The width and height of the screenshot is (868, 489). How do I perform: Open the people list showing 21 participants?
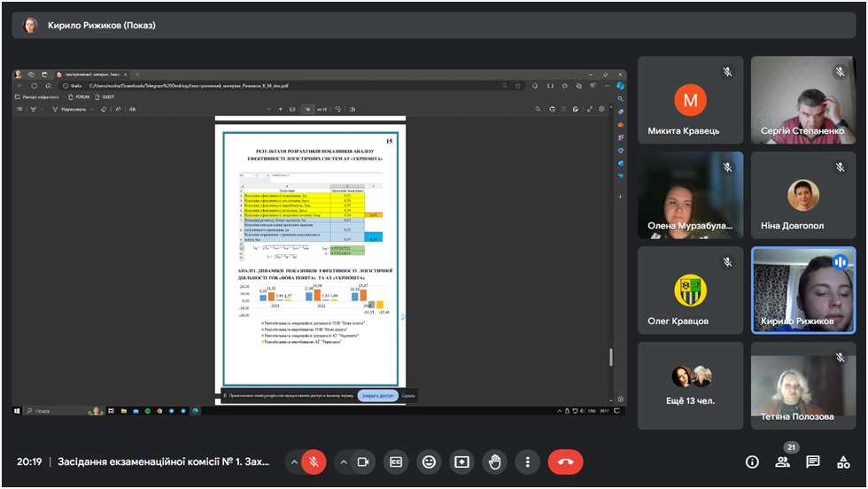782,462
